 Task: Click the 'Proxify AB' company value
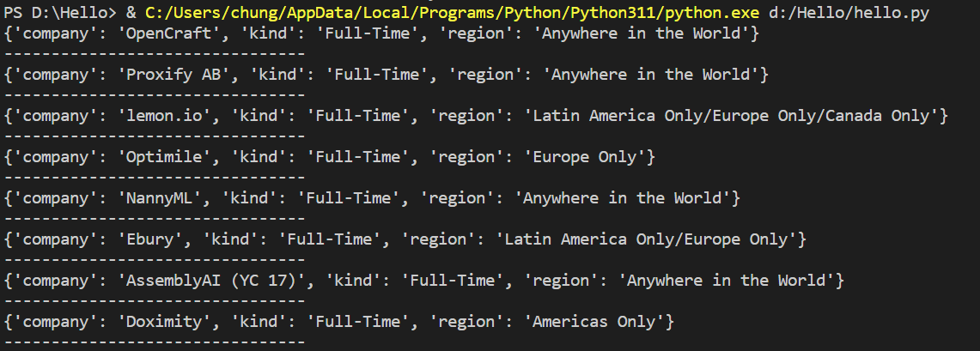coord(173,75)
